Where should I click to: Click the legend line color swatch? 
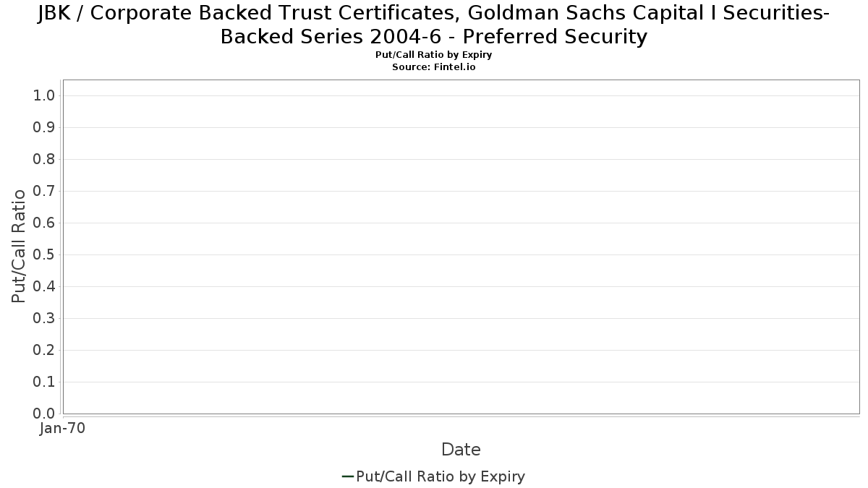point(348,476)
